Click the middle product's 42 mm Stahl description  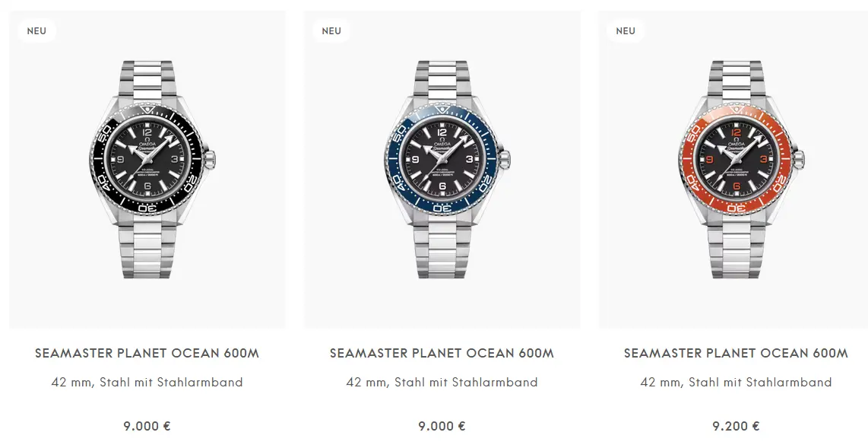pyautogui.click(x=442, y=383)
